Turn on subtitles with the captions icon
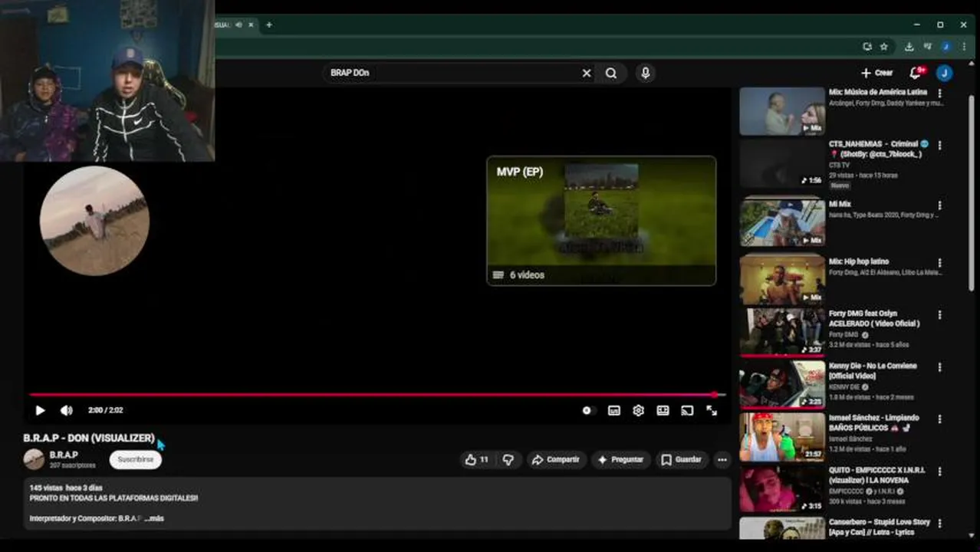 click(614, 410)
